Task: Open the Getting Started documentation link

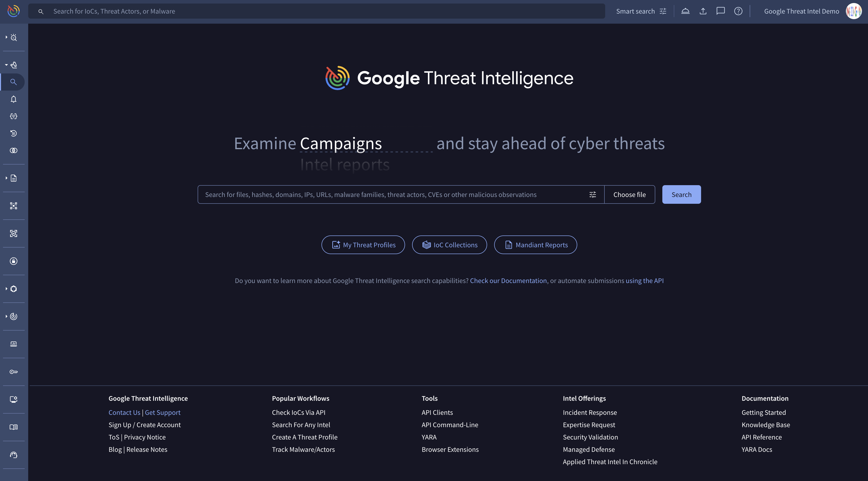Action: click(764, 412)
